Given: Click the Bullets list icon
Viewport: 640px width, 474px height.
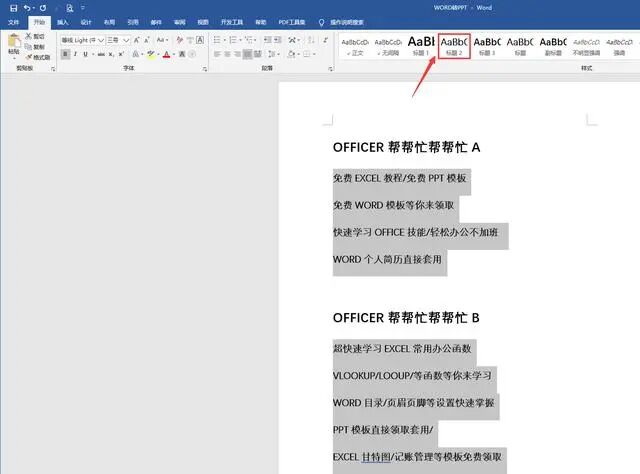Looking at the screenshot, I should point(217,40).
